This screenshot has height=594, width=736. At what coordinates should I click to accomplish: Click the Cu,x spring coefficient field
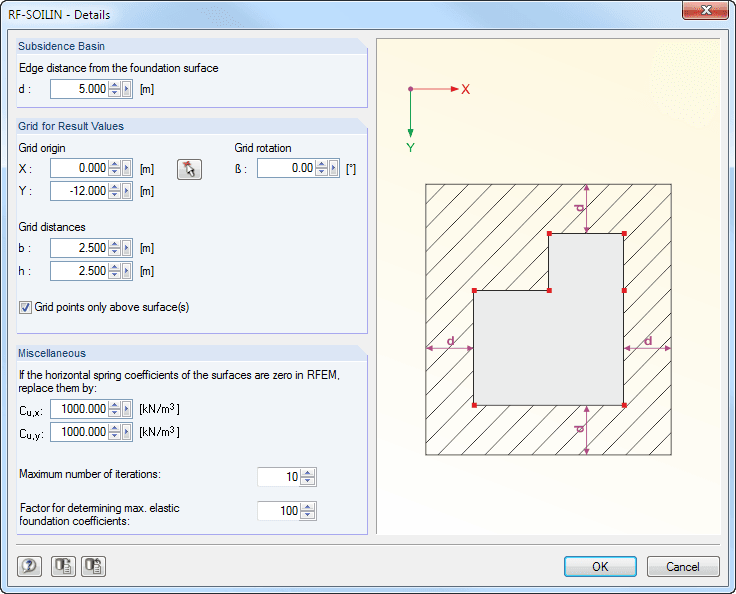(79, 409)
